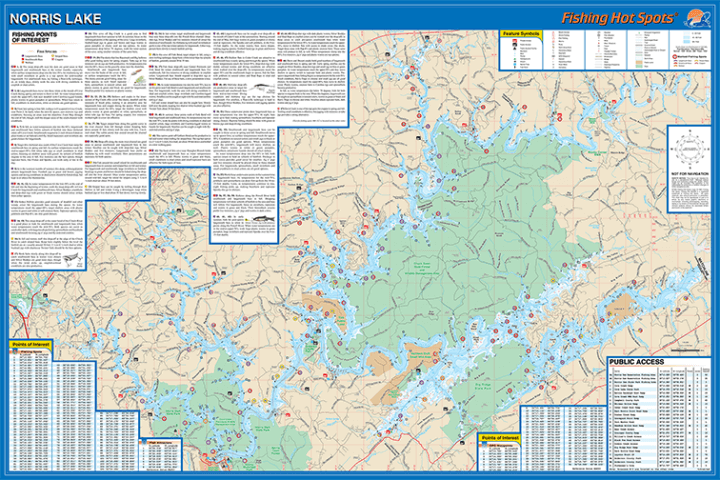Click the NOT FOR NAVIGATION notice
720x480 pixels.
[689, 174]
